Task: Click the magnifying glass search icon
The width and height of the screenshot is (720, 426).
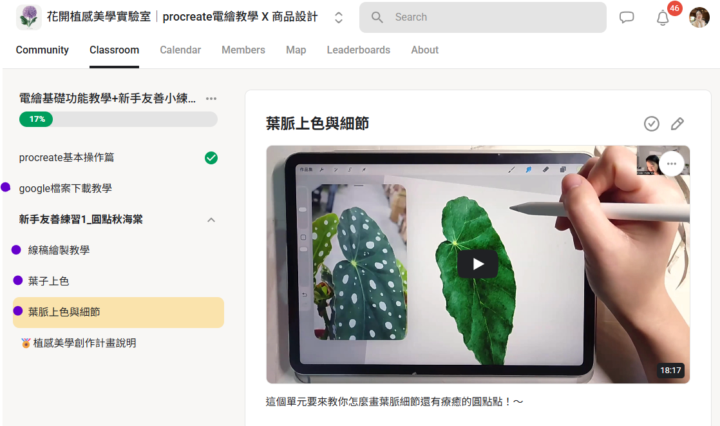Action: 377,17
